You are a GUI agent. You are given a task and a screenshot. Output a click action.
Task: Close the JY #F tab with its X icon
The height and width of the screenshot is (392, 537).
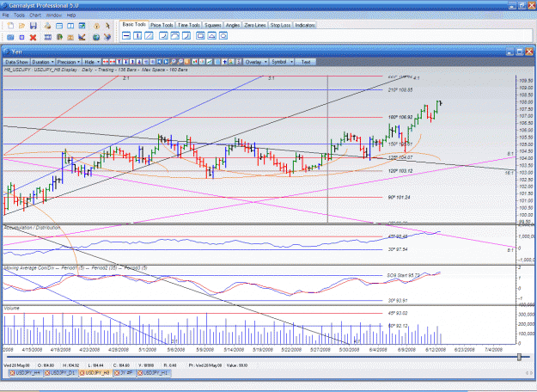coord(117,373)
